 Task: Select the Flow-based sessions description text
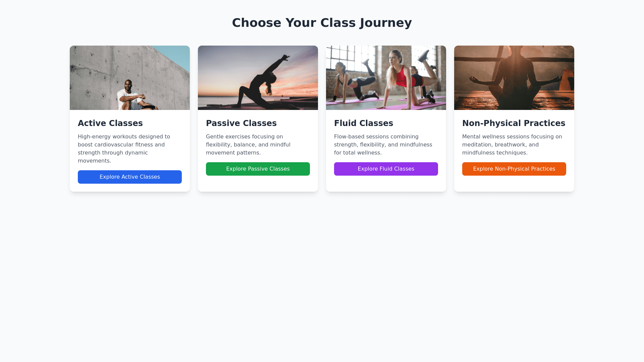[x=383, y=145]
